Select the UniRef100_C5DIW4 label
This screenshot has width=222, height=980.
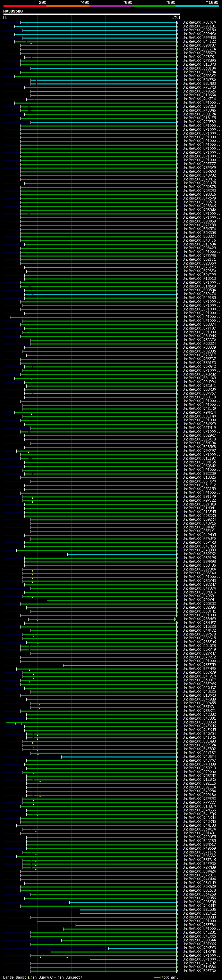click(x=199, y=68)
